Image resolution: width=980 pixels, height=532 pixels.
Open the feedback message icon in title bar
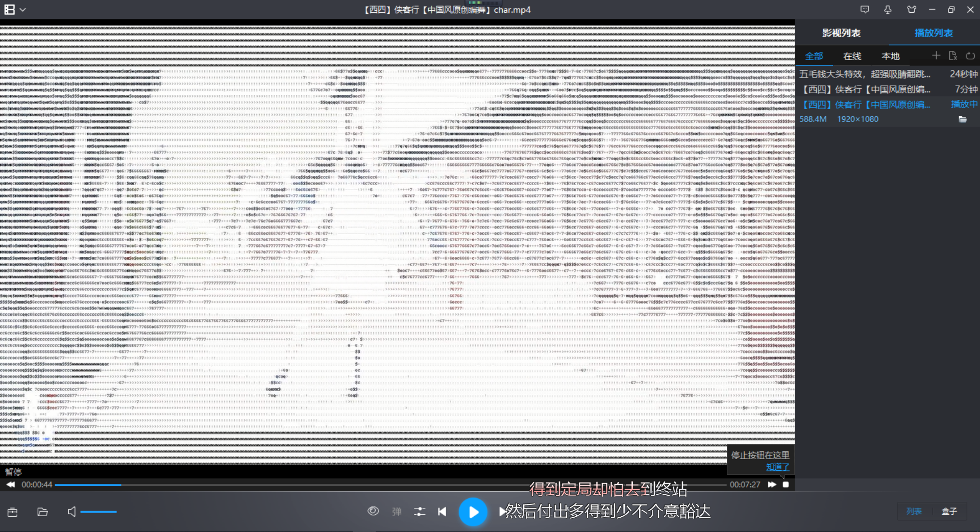pyautogui.click(x=865, y=10)
